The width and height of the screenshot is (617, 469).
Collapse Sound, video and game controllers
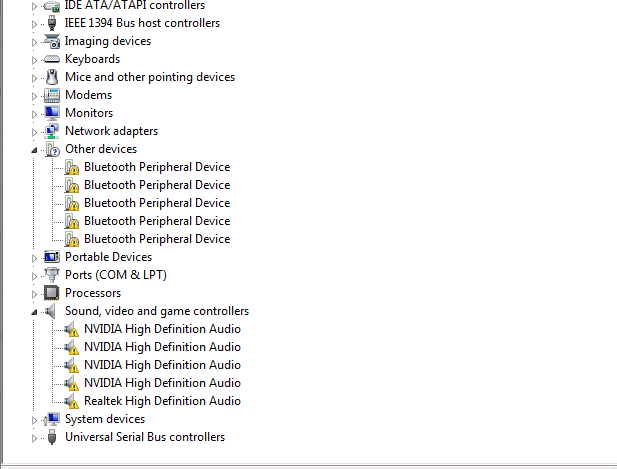tap(34, 312)
